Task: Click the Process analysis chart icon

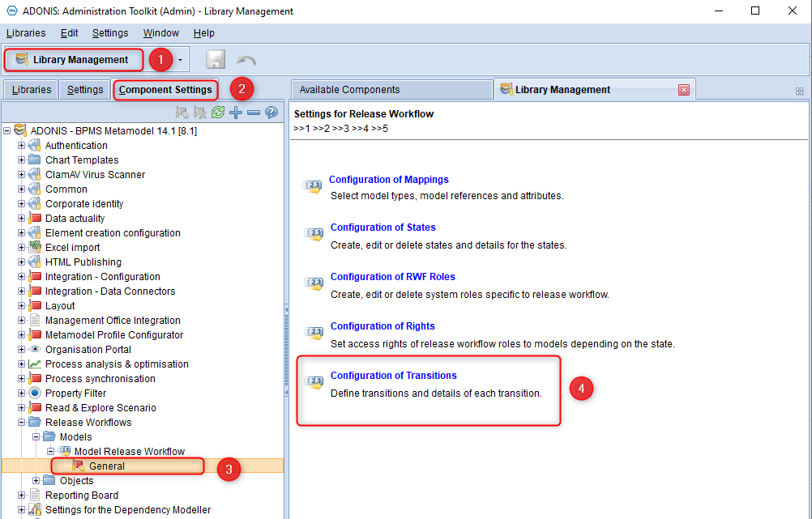Action: point(35,364)
